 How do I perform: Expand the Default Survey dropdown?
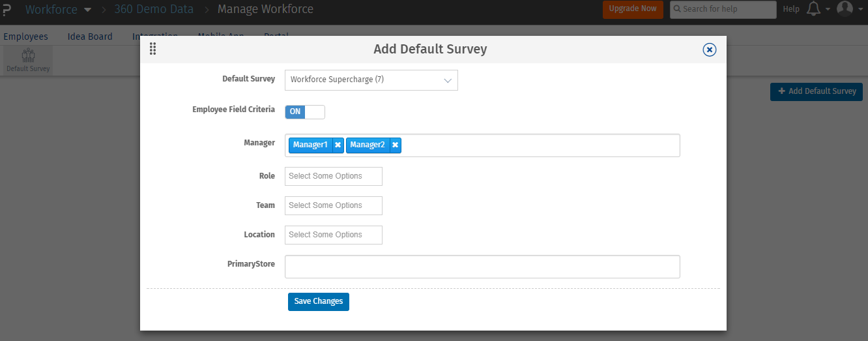click(371, 80)
